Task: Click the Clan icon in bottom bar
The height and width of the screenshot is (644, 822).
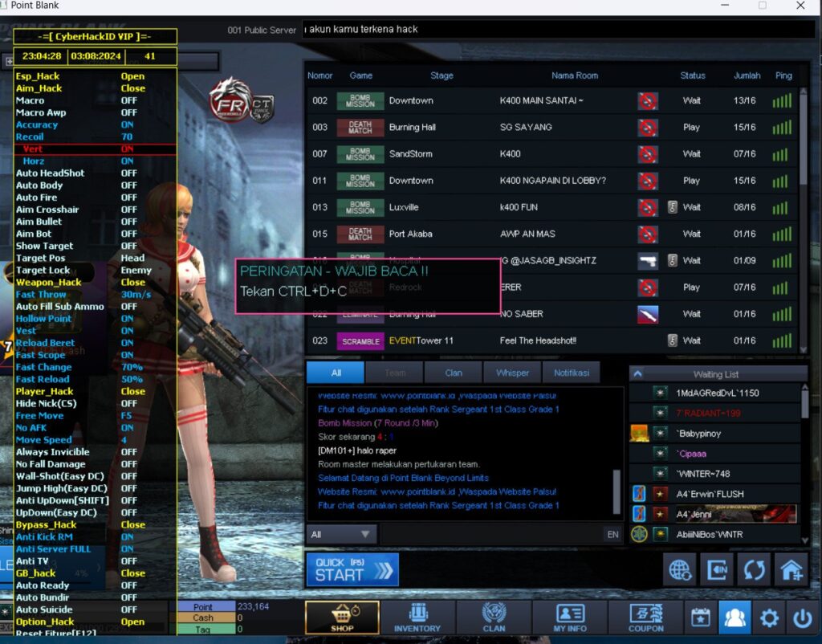Action: coord(494,618)
